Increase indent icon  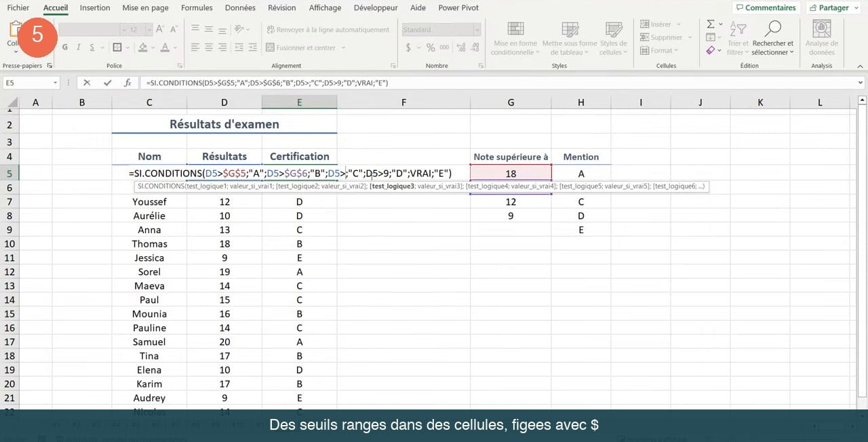pyautogui.click(x=253, y=47)
